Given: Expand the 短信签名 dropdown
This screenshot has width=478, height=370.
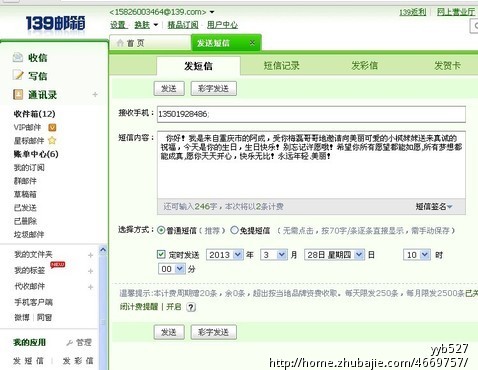Looking at the screenshot, I should 434,207.
